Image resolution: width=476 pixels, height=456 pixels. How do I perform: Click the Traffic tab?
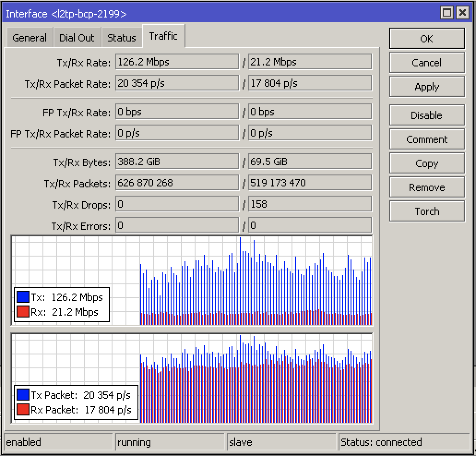click(163, 36)
